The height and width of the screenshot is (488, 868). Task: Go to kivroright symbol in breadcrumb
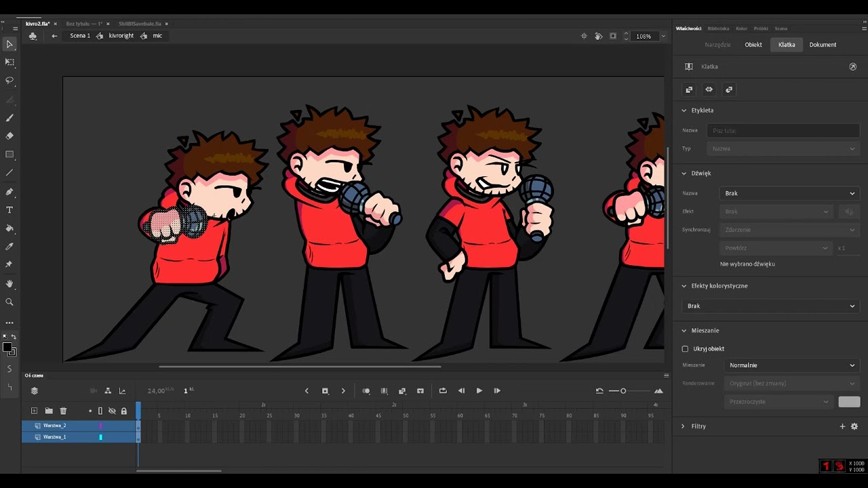coord(121,36)
